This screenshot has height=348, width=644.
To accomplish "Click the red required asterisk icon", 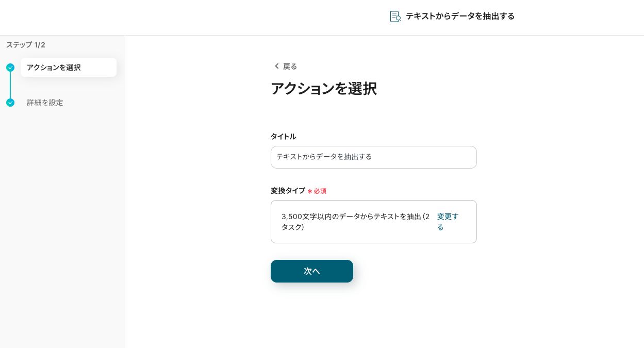I will 310,191.
